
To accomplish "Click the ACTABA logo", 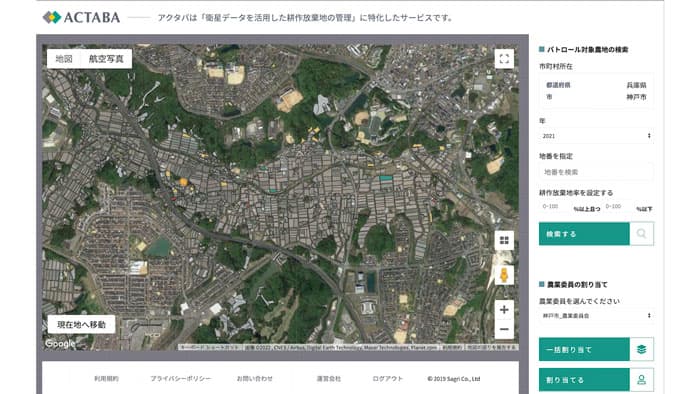I will click(81, 17).
